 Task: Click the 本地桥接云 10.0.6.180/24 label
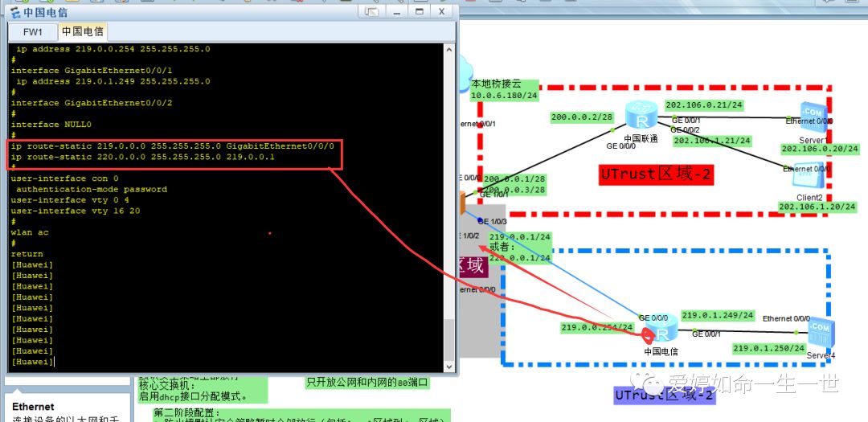point(504,90)
